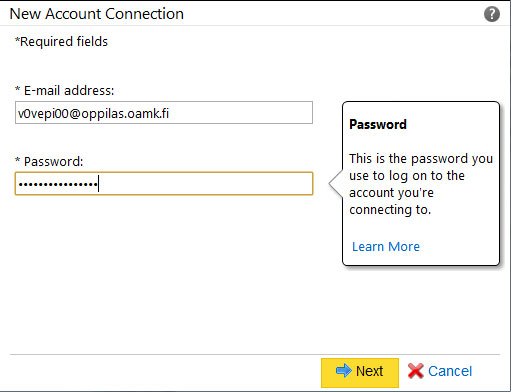Click the New Account Connection title
Screen dimensions: 511x392
click(97, 14)
